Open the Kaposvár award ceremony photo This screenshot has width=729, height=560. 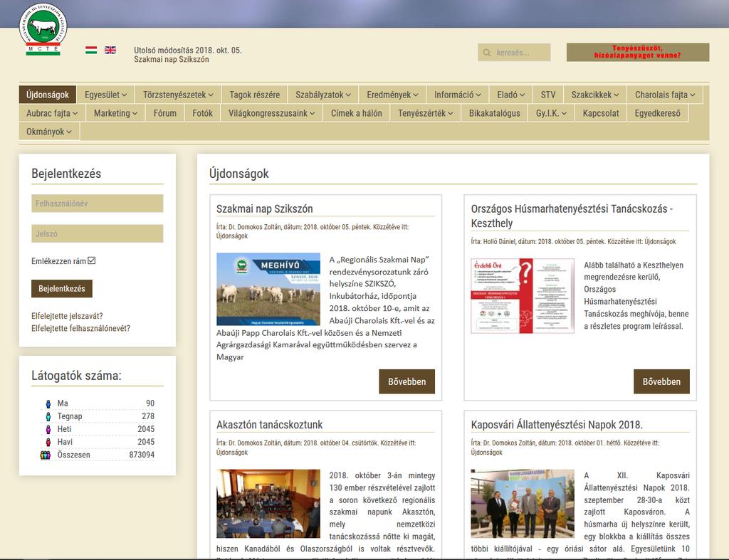point(523,504)
